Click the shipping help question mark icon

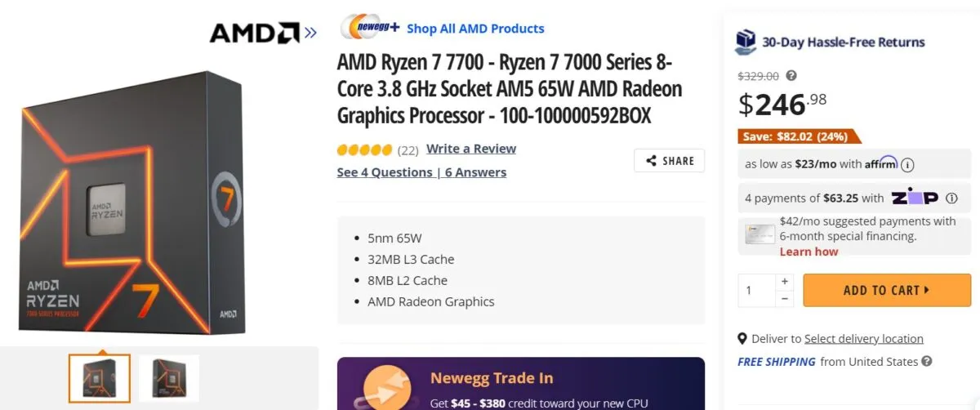[x=926, y=361]
